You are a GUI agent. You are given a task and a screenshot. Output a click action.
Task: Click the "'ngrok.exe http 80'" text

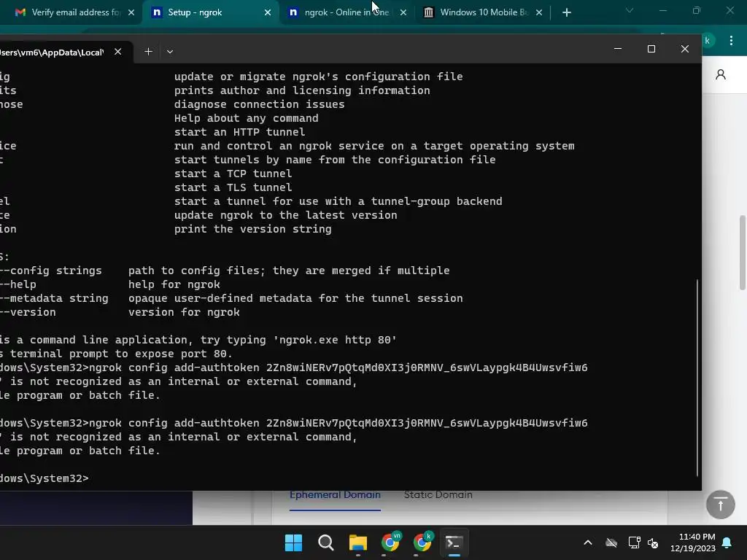tap(334, 340)
